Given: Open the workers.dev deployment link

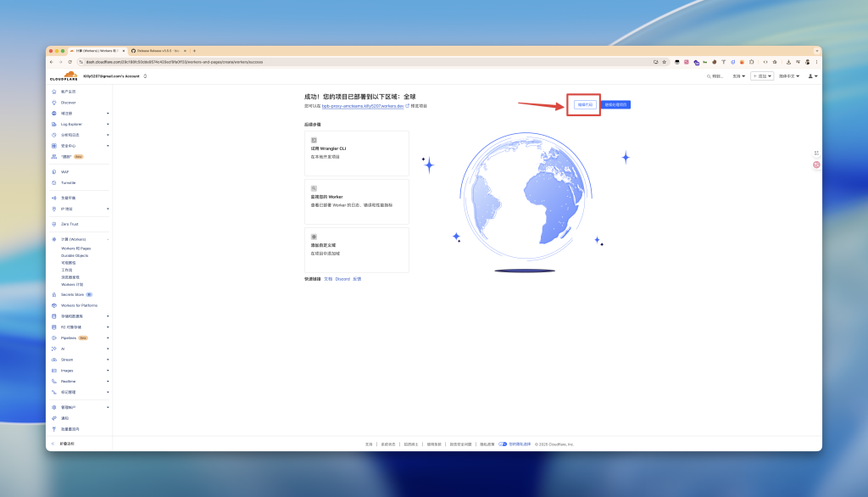Looking at the screenshot, I should pos(364,106).
